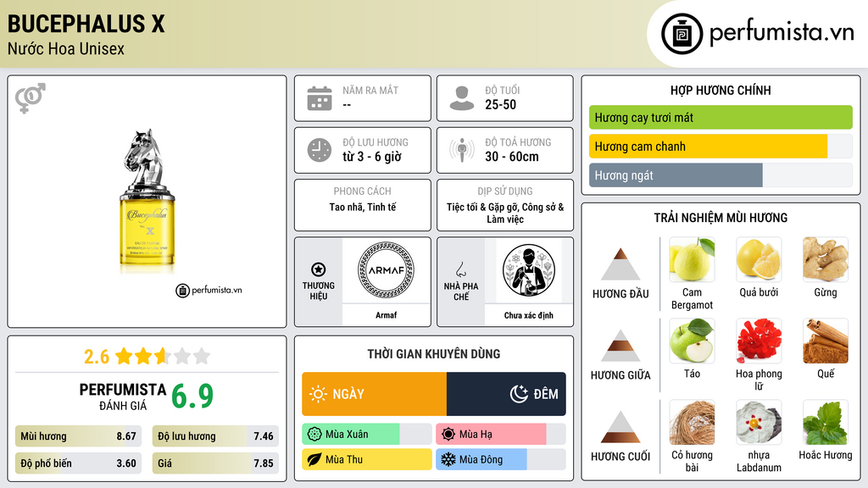The image size is (868, 488).
Task: Click the perfumer illustration logo
Action: pos(529,270)
